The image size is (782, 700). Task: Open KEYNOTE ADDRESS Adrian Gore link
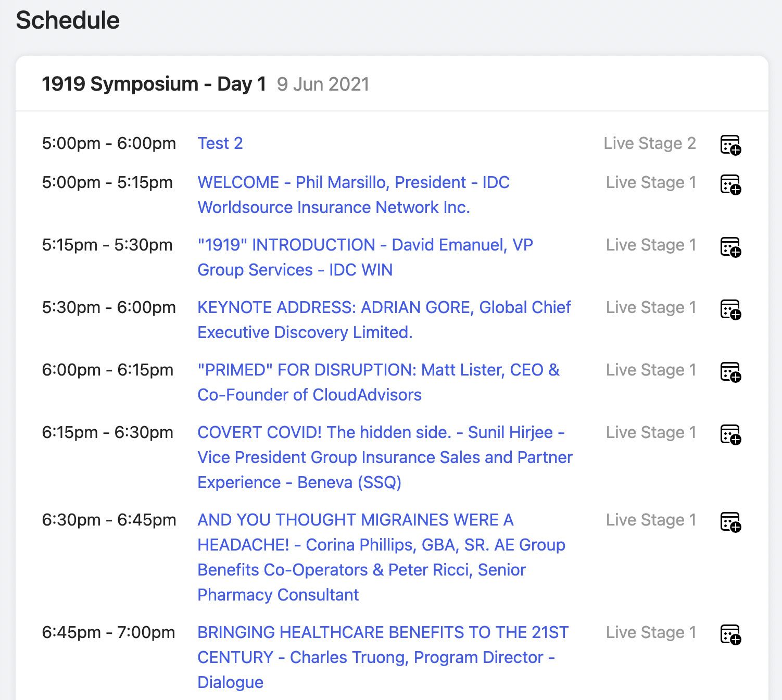384,320
